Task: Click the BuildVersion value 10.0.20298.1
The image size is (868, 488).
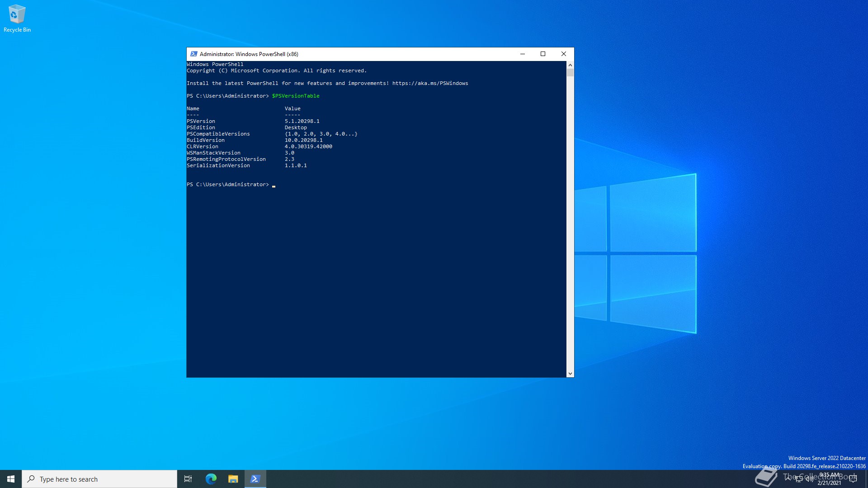Action: (304, 140)
